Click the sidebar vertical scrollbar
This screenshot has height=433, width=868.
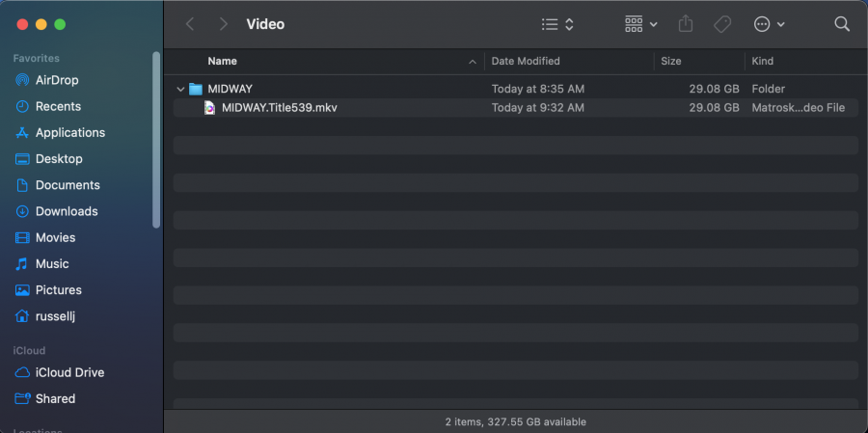(x=156, y=140)
